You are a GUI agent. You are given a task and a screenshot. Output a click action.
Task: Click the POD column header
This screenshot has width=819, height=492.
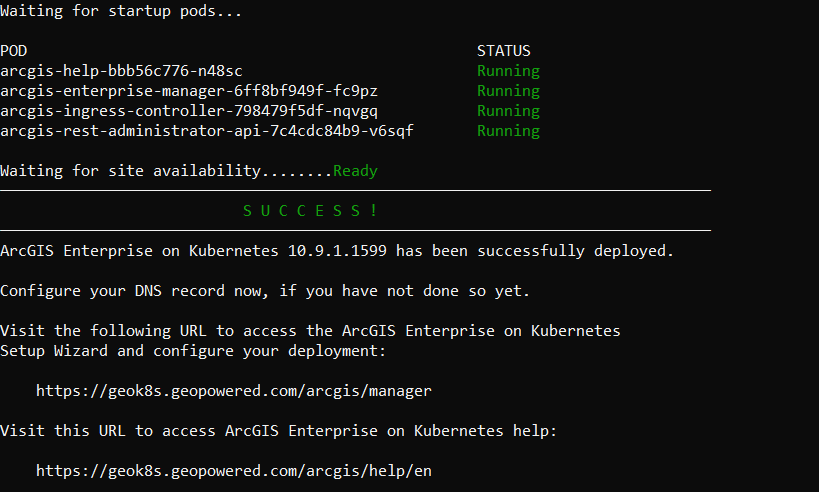click(x=14, y=51)
